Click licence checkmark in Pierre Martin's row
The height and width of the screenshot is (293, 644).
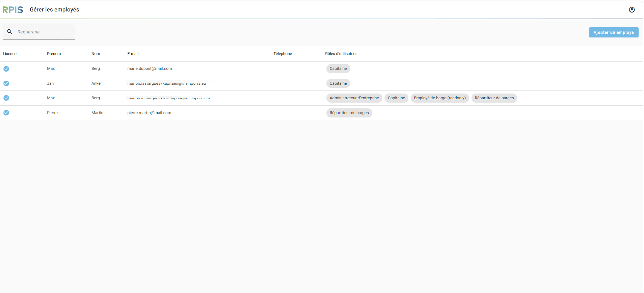pyautogui.click(x=6, y=113)
